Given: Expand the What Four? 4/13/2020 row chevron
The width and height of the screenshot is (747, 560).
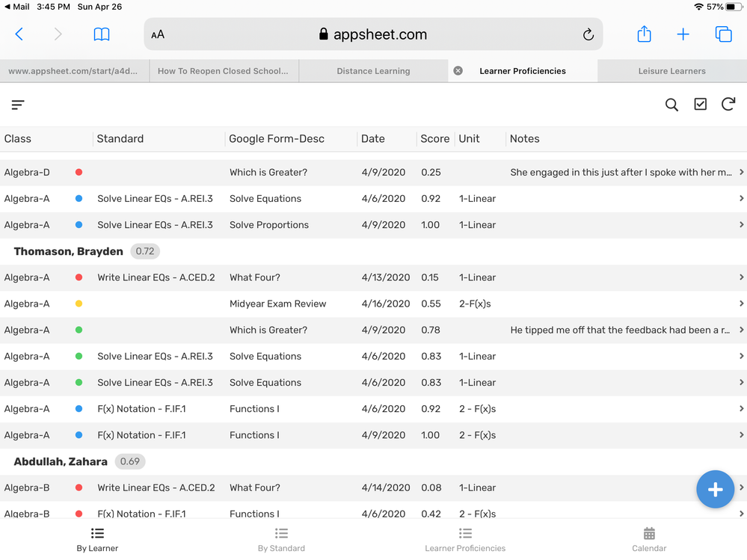Looking at the screenshot, I should 741,277.
